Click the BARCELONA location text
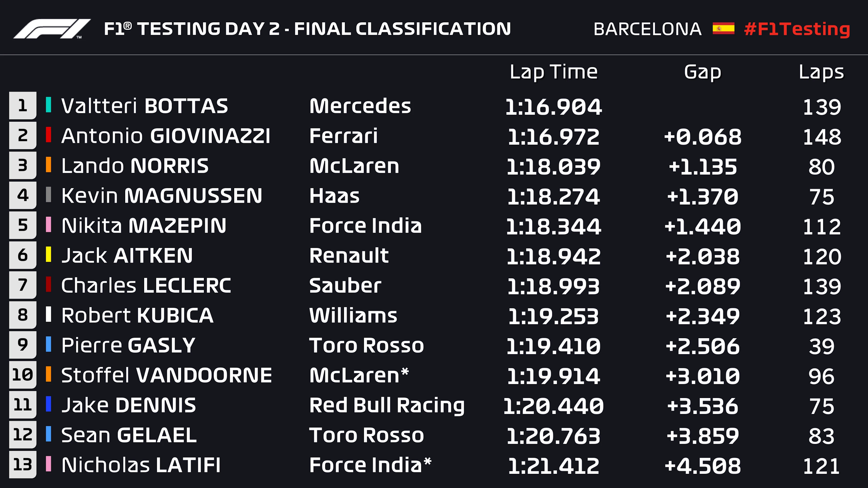Screen dimensions: 868x488 647,29
